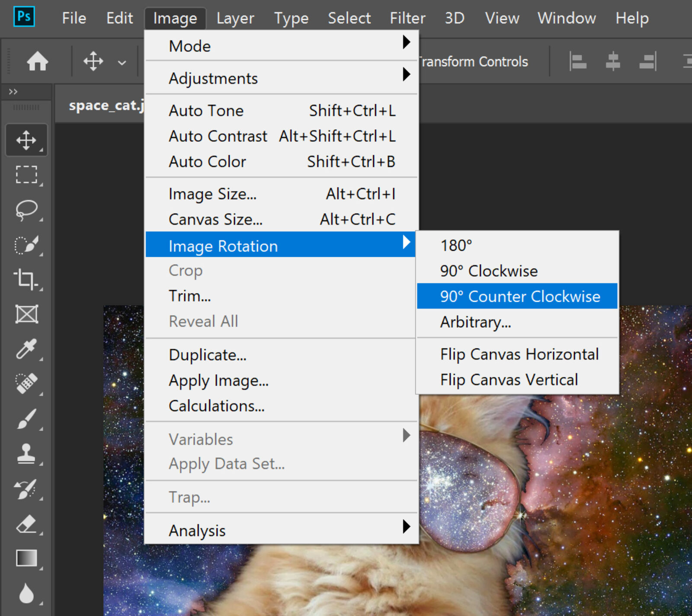Choose Apply Image menu item

pos(282,380)
